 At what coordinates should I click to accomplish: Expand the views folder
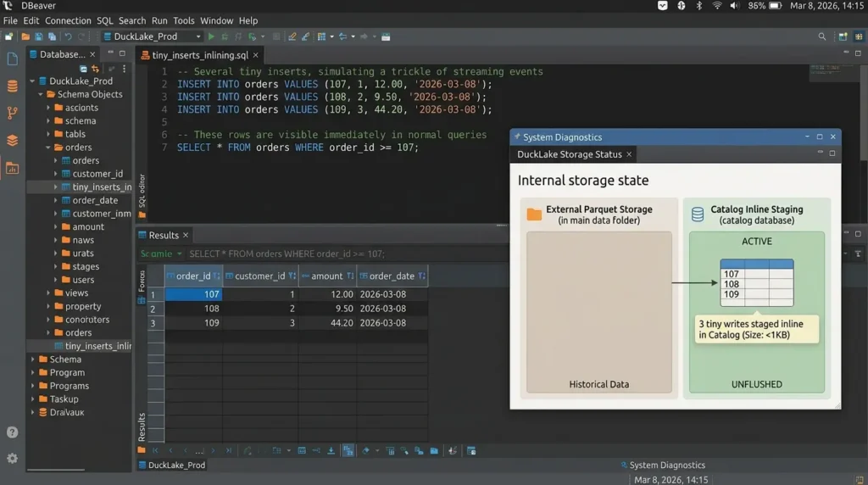click(48, 293)
